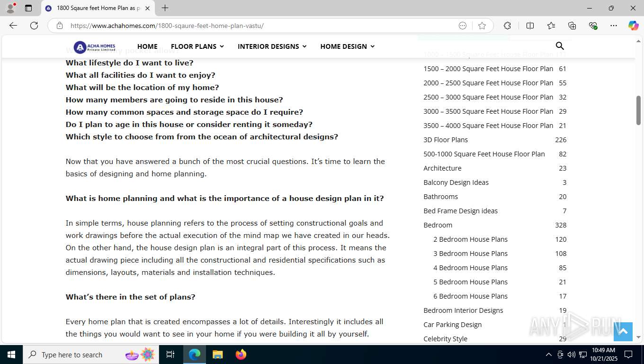Screen dimensions: 644x364
Task: Open the Extensions puzzle icon
Action: pyautogui.click(x=507, y=26)
